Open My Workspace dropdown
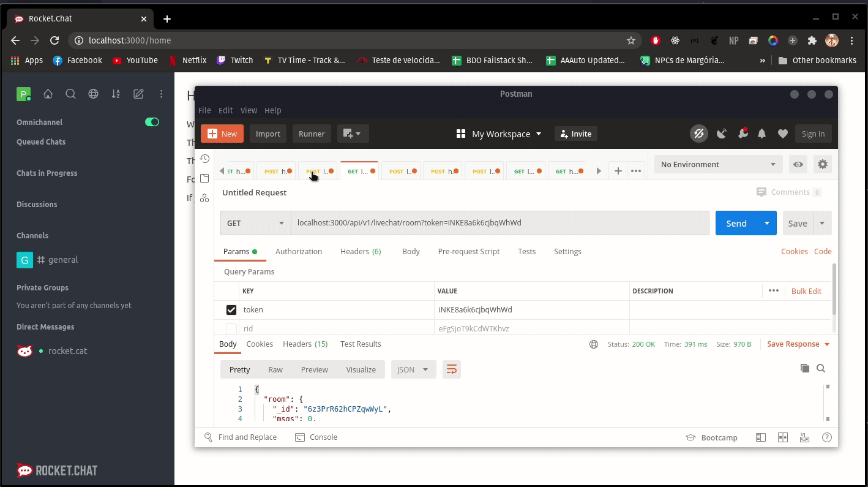The width and height of the screenshot is (868, 487). pos(499,134)
